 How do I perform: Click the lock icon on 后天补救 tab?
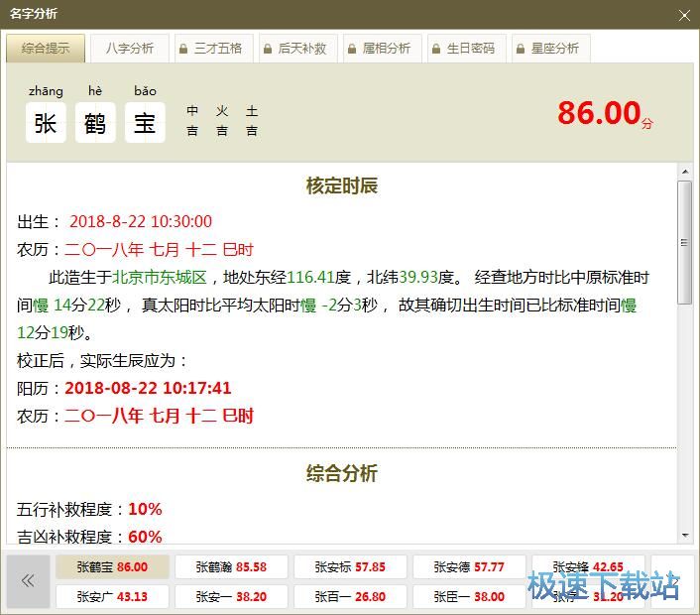267,49
